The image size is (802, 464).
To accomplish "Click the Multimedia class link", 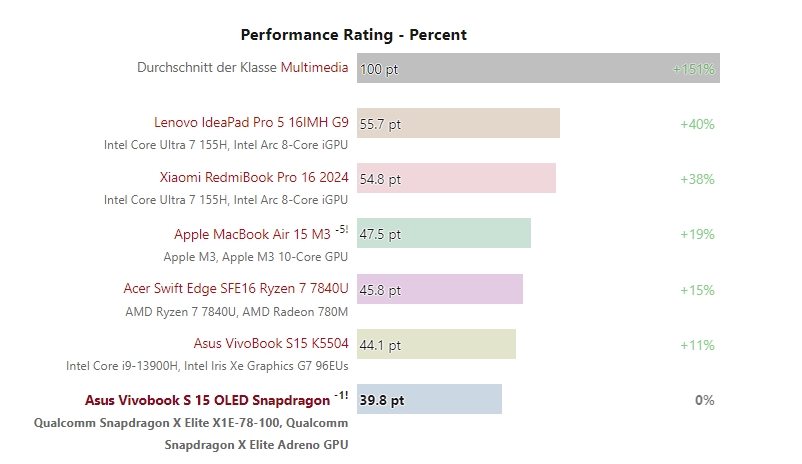I will (x=314, y=68).
